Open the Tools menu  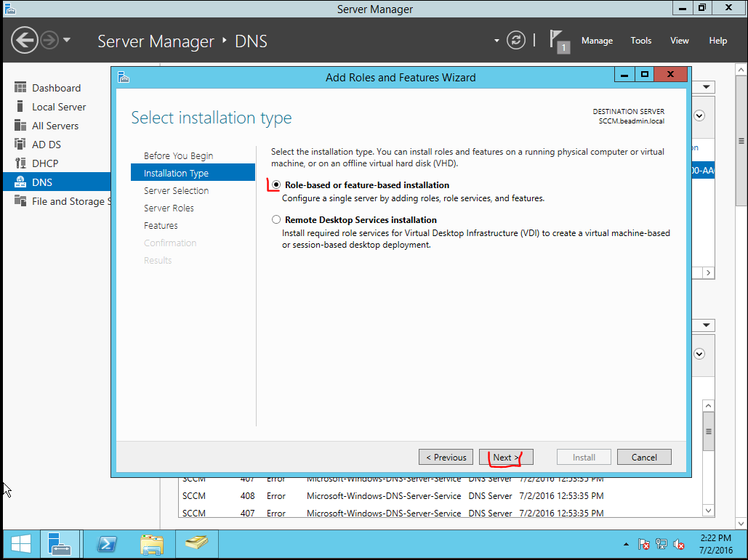[x=640, y=41]
